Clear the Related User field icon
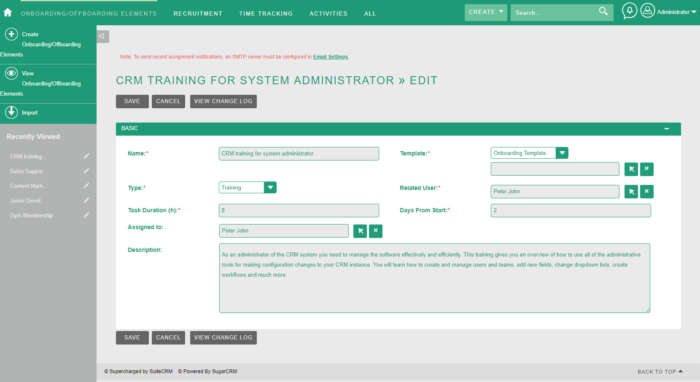Viewport: 700px width, 382px height. [x=646, y=191]
